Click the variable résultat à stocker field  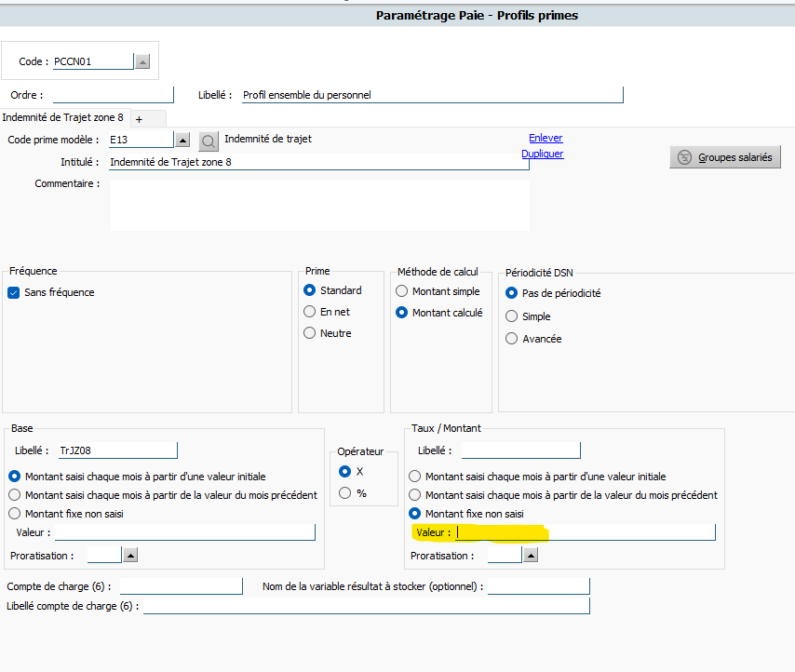538,586
